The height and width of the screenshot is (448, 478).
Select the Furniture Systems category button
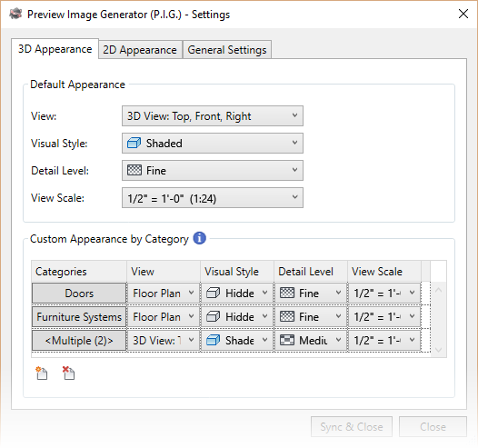79,316
